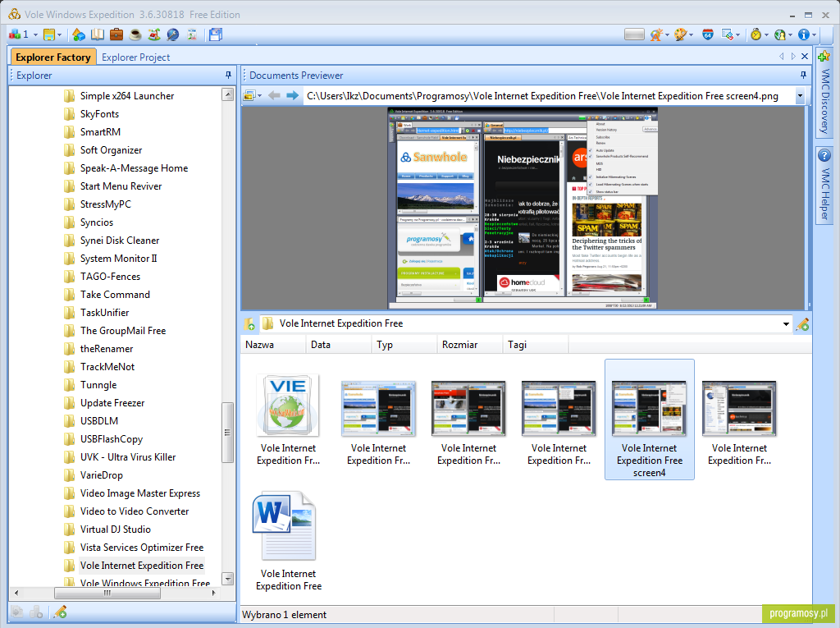Click the yellow save-layout toolbar icon

[x=48, y=34]
